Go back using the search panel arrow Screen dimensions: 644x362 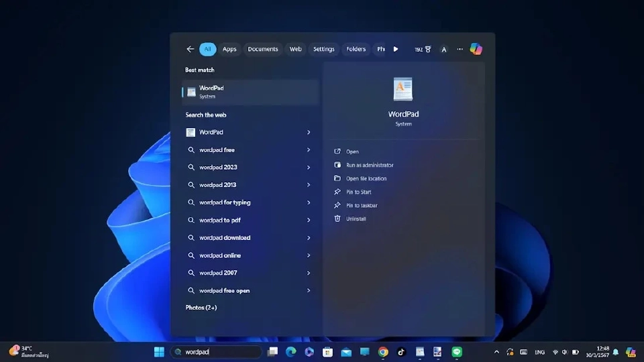coord(190,49)
